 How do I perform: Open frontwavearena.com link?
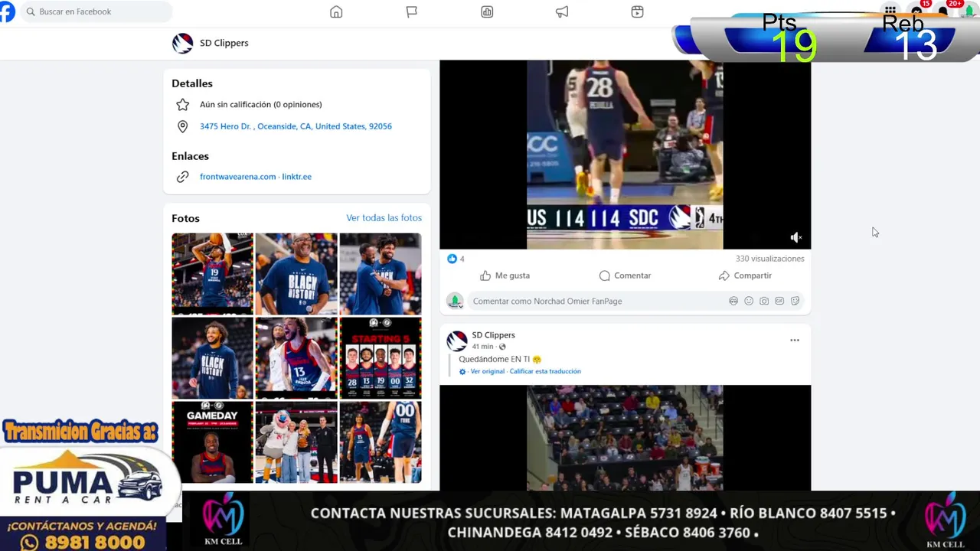click(x=237, y=177)
